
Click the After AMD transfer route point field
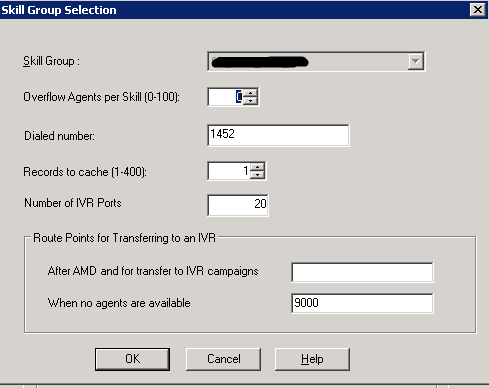coord(362,272)
